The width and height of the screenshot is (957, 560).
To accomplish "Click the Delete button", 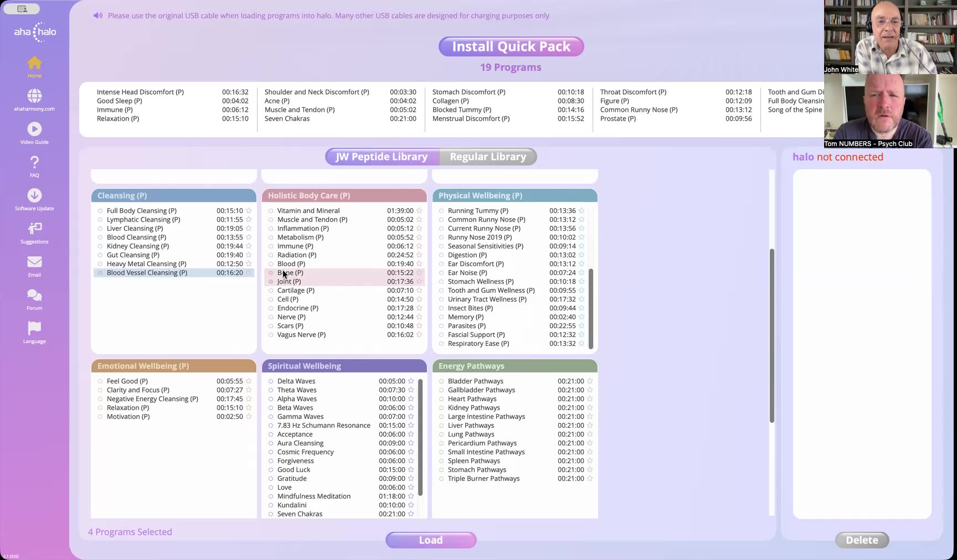I will point(862,540).
